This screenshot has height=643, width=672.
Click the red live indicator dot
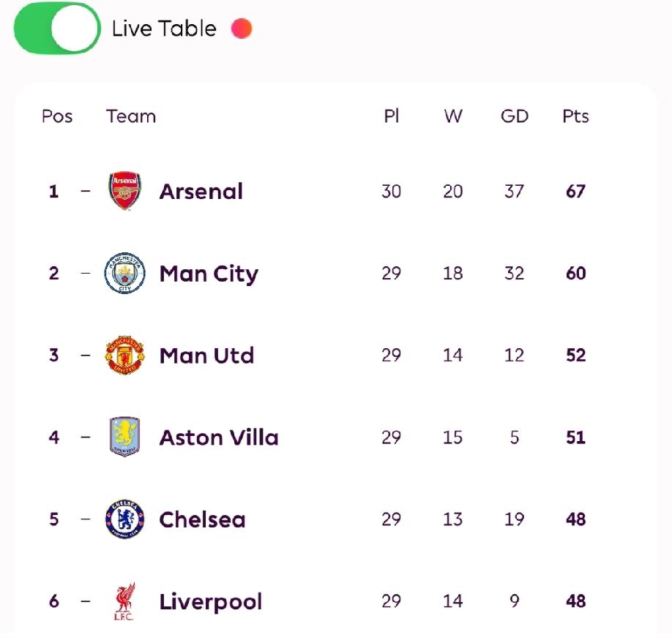(x=242, y=29)
